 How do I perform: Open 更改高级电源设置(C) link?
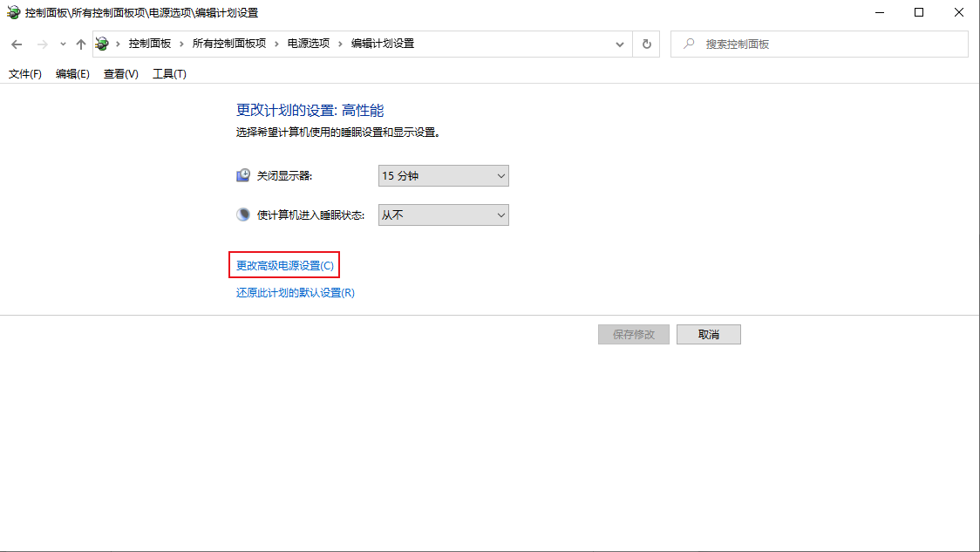285,266
